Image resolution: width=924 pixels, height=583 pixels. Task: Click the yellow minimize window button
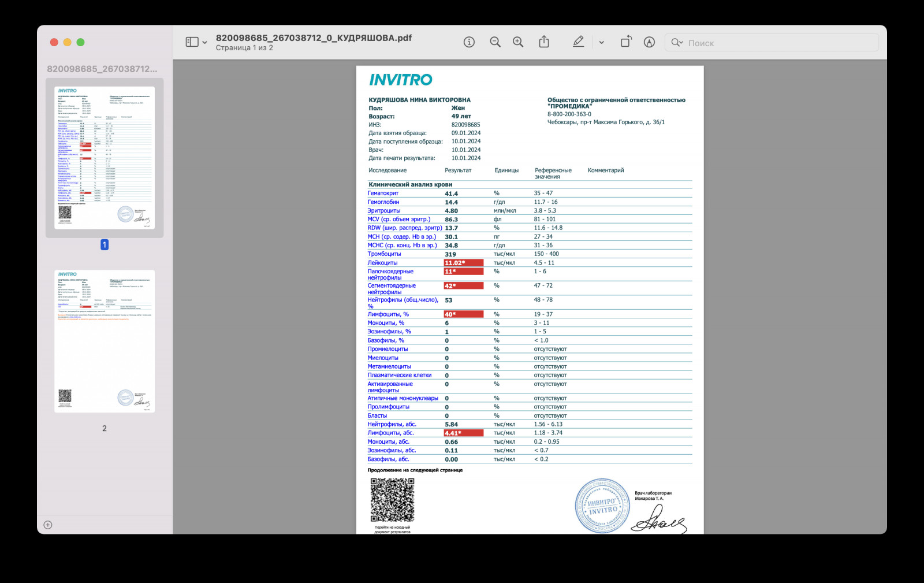[x=67, y=42]
